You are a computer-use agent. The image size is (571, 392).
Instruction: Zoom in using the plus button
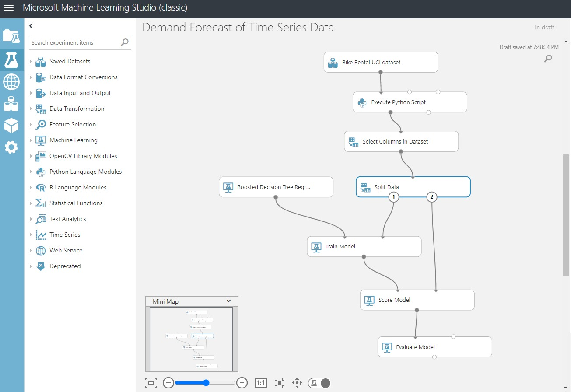tap(242, 382)
